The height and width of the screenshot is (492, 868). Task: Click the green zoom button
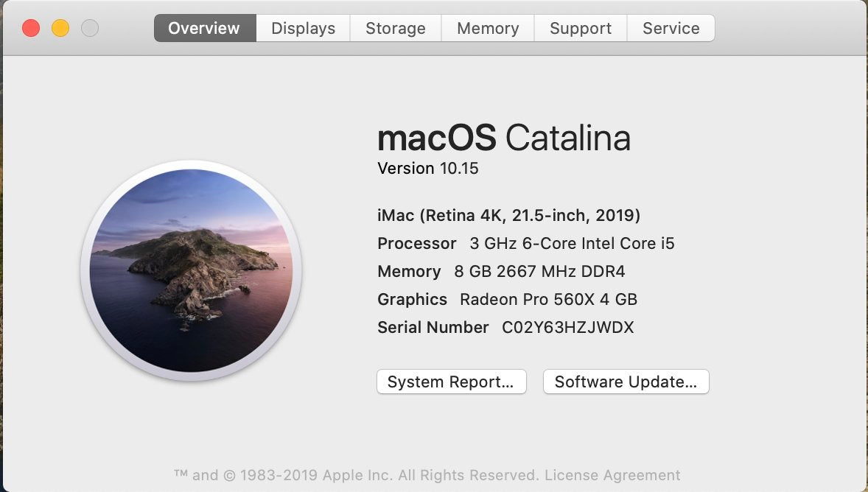90,28
